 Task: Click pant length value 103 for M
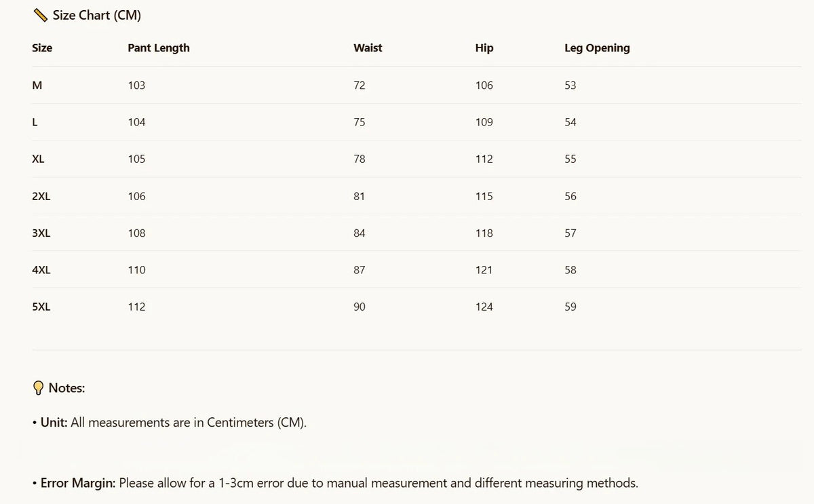(x=136, y=85)
